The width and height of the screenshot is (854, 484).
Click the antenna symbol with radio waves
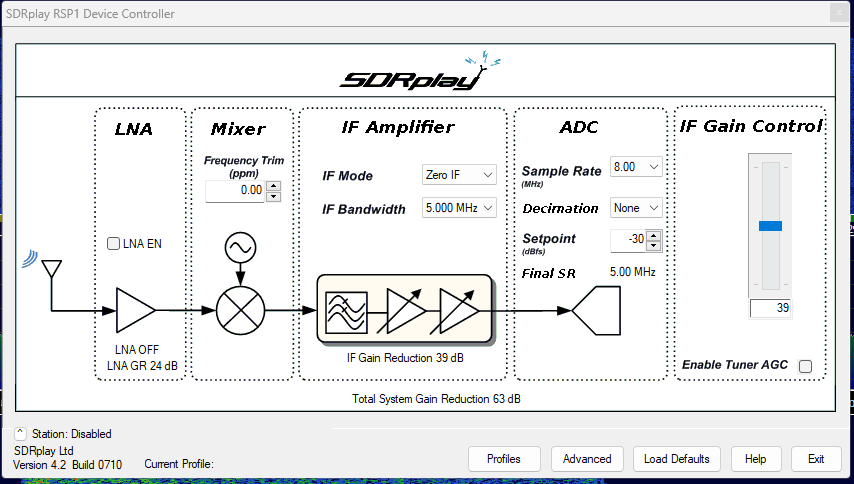click(x=42, y=265)
